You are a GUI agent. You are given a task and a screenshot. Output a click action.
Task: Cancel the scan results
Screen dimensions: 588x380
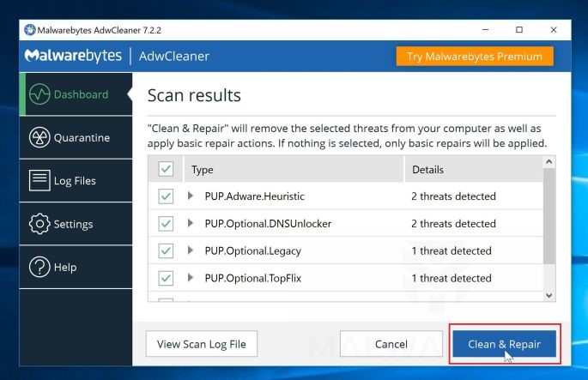391,344
